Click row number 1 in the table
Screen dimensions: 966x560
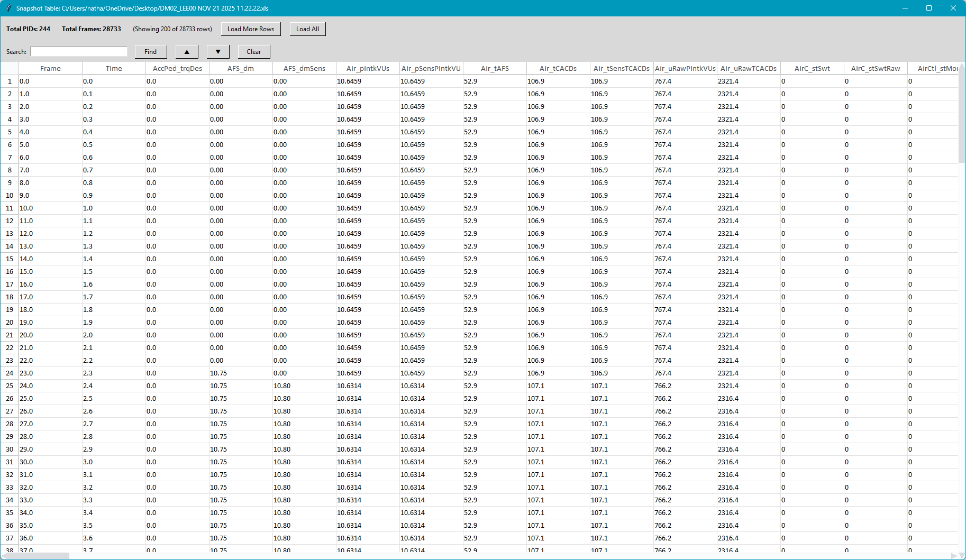(10, 81)
